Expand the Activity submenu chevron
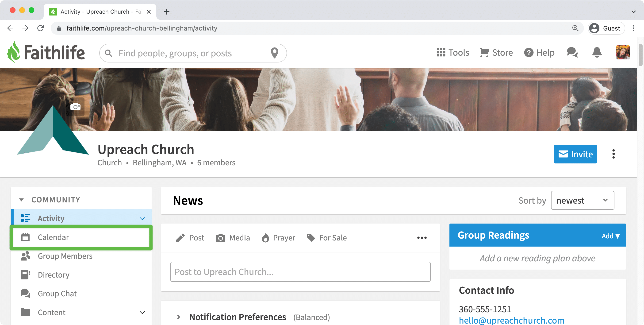Image resolution: width=644 pixels, height=325 pixels. point(142,218)
